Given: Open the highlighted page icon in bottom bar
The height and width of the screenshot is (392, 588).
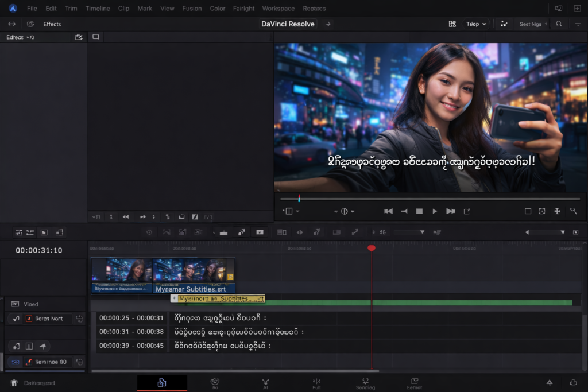Looking at the screenshot, I should click(x=162, y=383).
